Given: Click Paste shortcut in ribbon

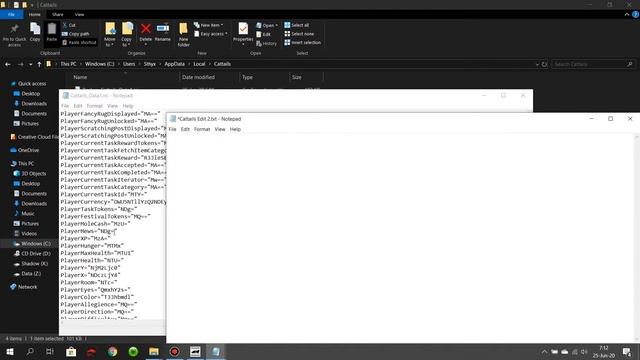Looking at the screenshot, I should coord(80,42).
